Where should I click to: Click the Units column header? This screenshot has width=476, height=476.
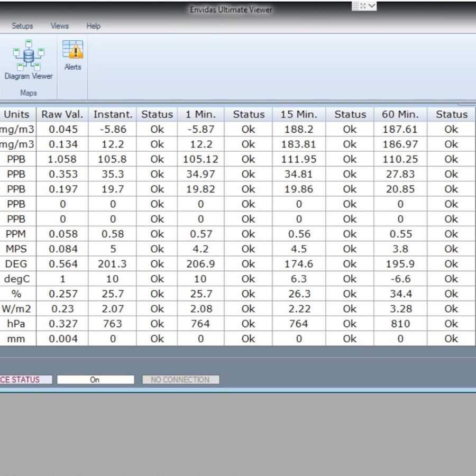click(x=16, y=114)
